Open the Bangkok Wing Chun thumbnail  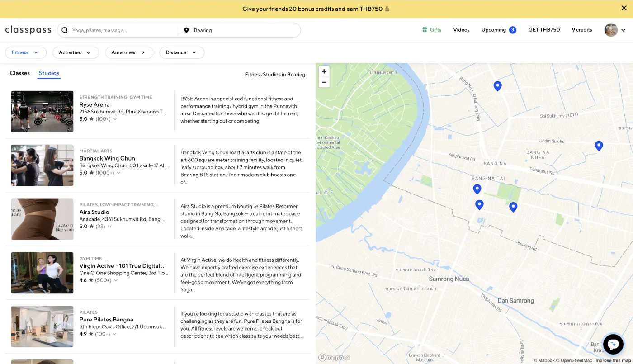(x=42, y=165)
